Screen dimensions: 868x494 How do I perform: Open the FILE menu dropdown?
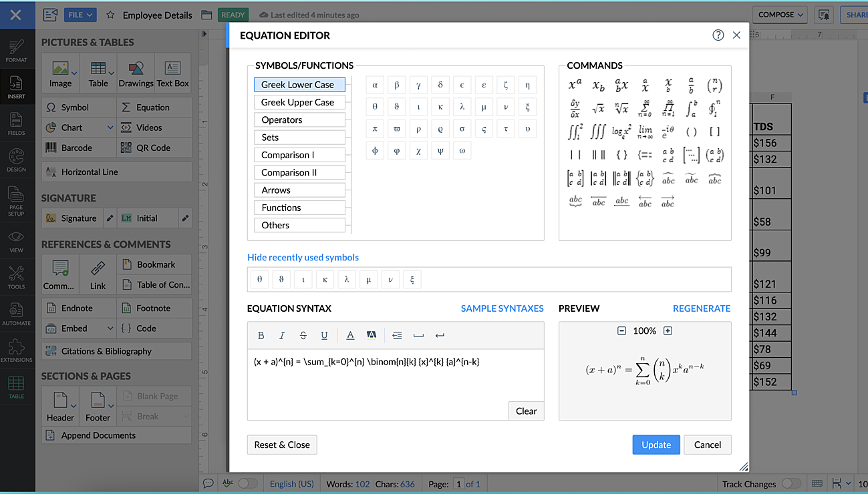tap(80, 14)
